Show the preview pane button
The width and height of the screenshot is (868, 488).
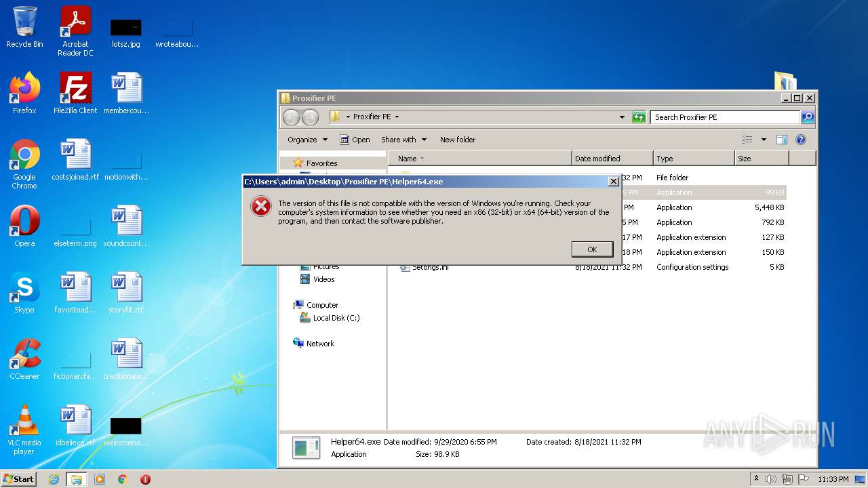point(782,140)
